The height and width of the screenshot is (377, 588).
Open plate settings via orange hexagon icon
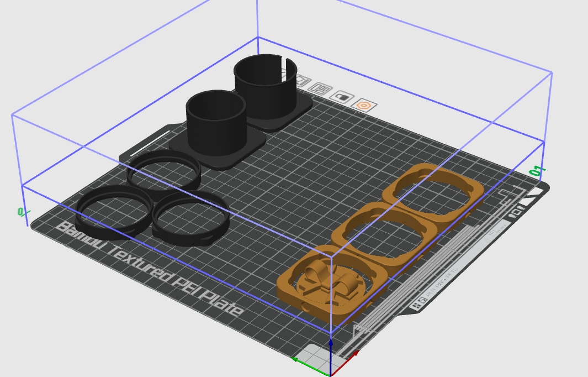(364, 104)
